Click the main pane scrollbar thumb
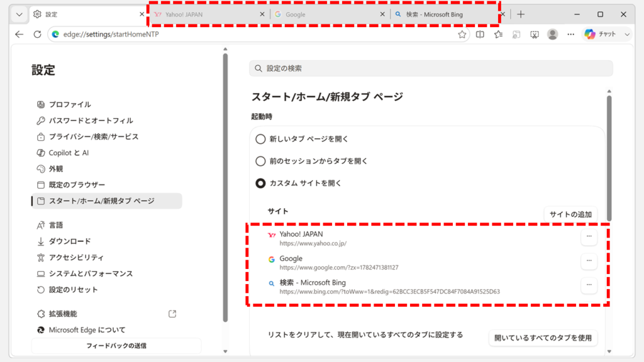Viewport: 644px width, 362px height. click(609, 158)
